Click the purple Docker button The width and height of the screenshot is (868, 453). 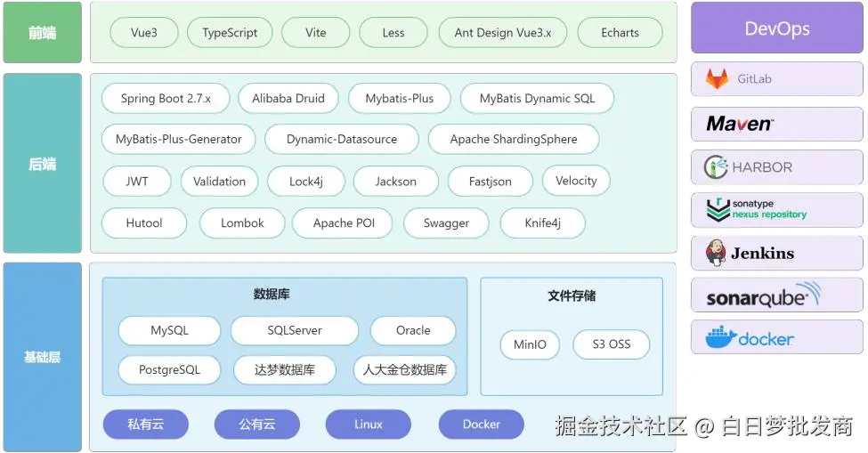(481, 425)
